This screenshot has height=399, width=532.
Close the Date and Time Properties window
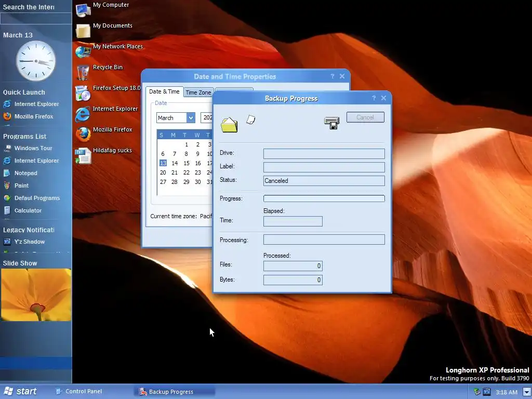(x=342, y=76)
